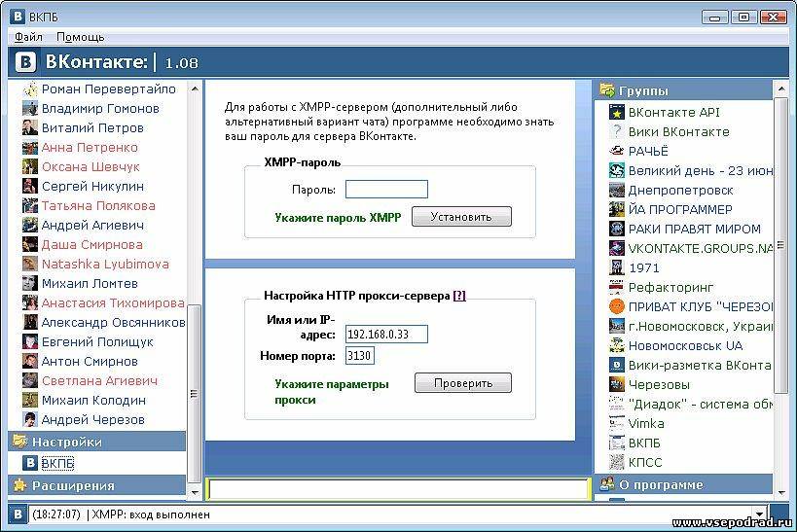Click the КПСС group icon
This screenshot has height=532, width=797.
point(617,462)
